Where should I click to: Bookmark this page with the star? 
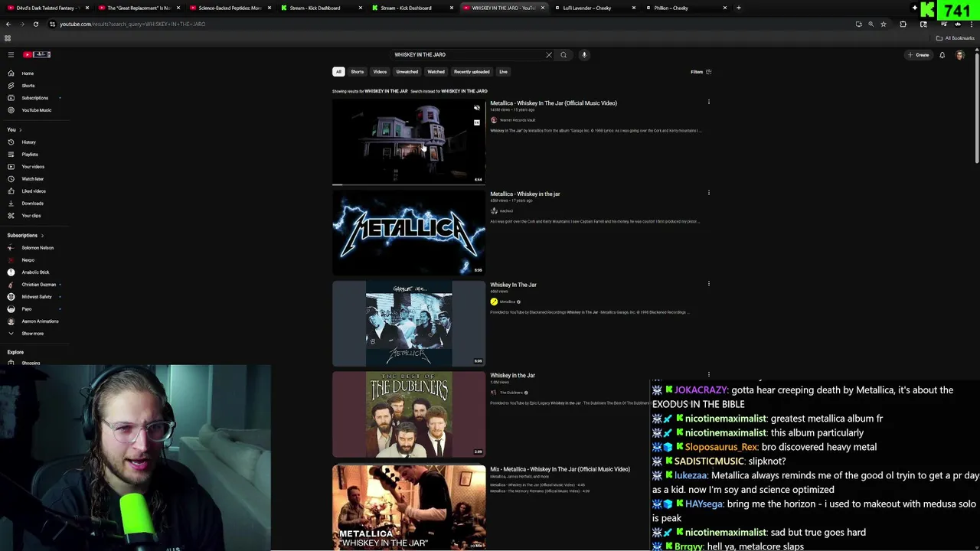(884, 24)
